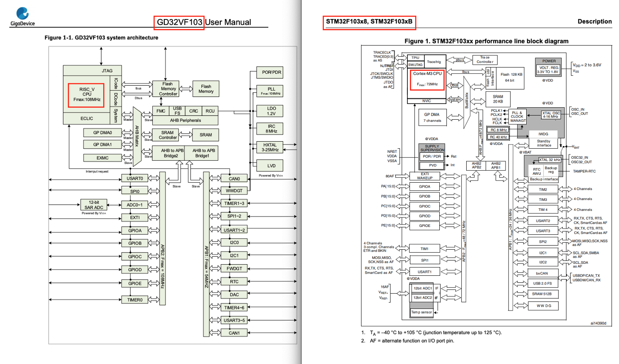
Task: Click the GigaDevice logo
Action: pyautogui.click(x=22, y=17)
